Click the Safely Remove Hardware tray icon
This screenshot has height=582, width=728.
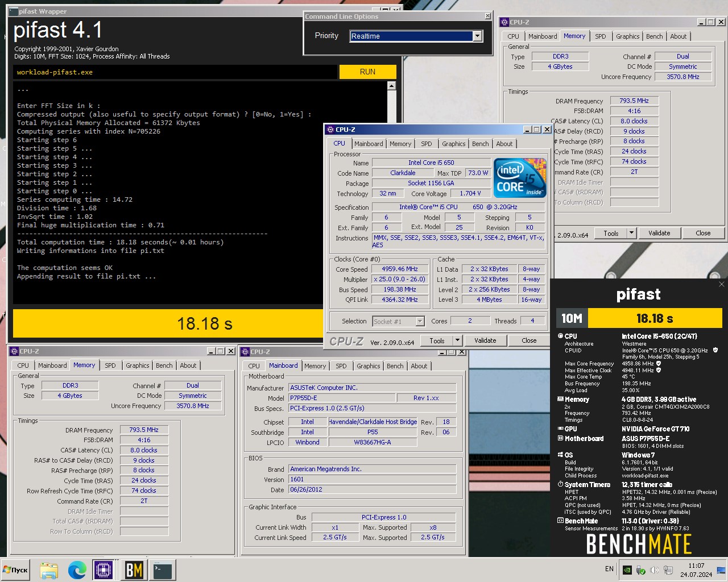(641, 570)
